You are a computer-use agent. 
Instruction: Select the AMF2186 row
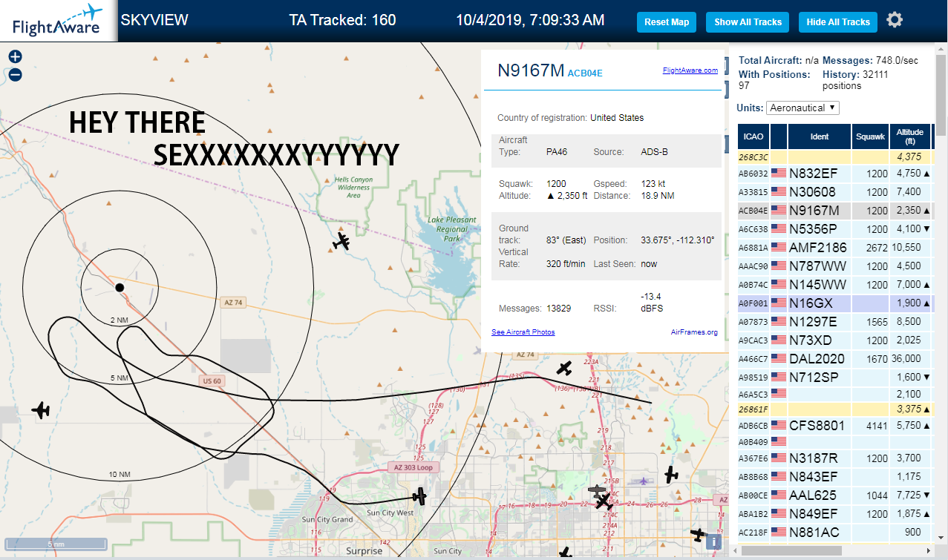point(835,248)
